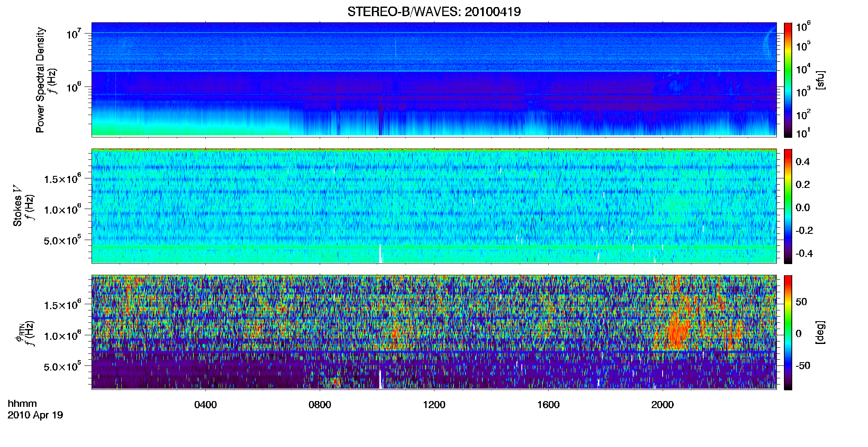Click the 10^6 frequency tick on the top panel

(74, 87)
